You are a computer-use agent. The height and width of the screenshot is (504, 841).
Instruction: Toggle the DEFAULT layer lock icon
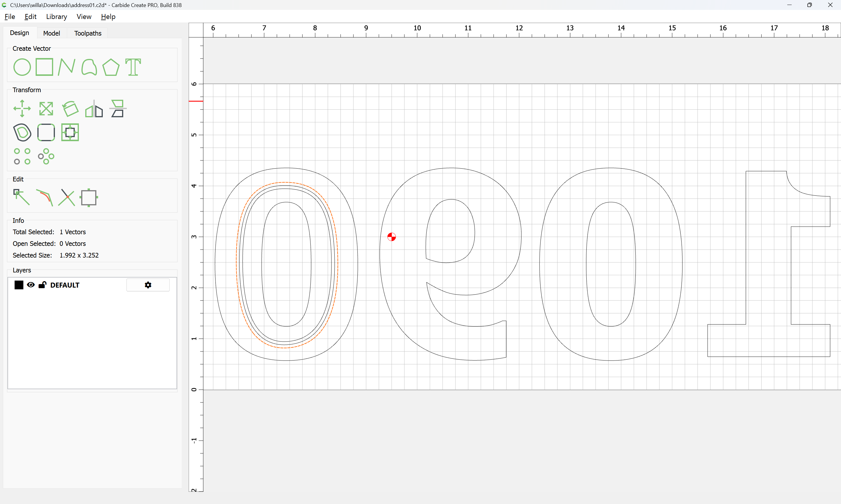click(x=42, y=285)
